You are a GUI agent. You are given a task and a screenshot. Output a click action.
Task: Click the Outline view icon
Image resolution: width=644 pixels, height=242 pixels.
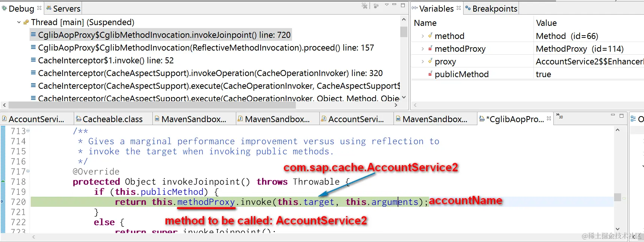click(633, 119)
